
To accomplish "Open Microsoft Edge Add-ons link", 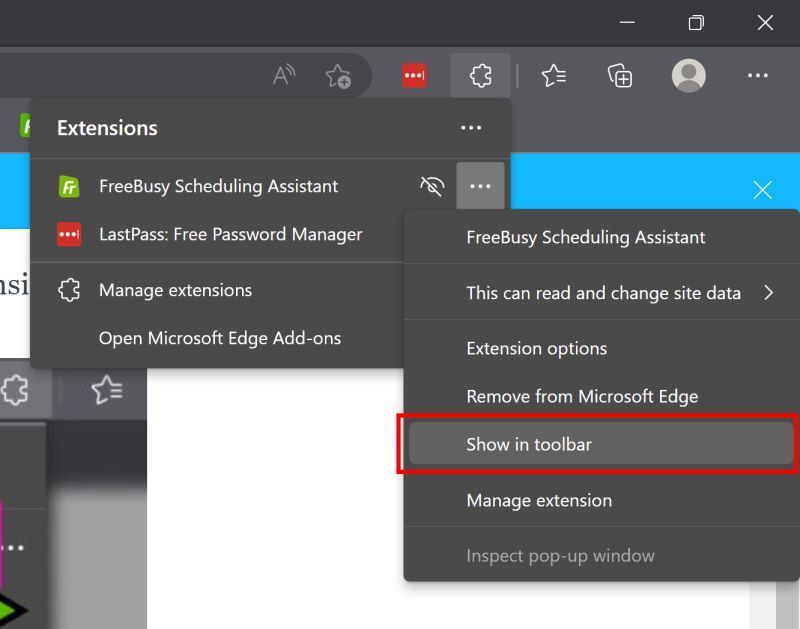I will point(219,338).
